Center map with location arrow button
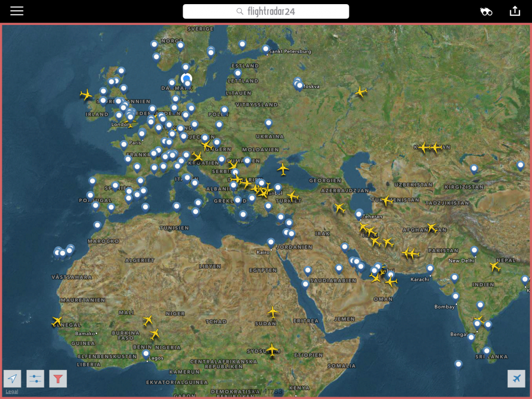This screenshot has width=532, height=399. tap(12, 378)
